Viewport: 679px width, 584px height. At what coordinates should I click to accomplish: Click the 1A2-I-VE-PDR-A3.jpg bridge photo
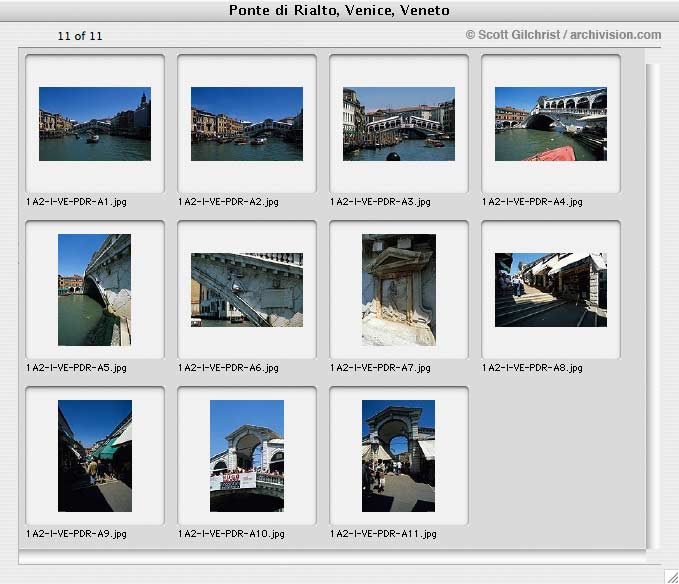pos(399,124)
